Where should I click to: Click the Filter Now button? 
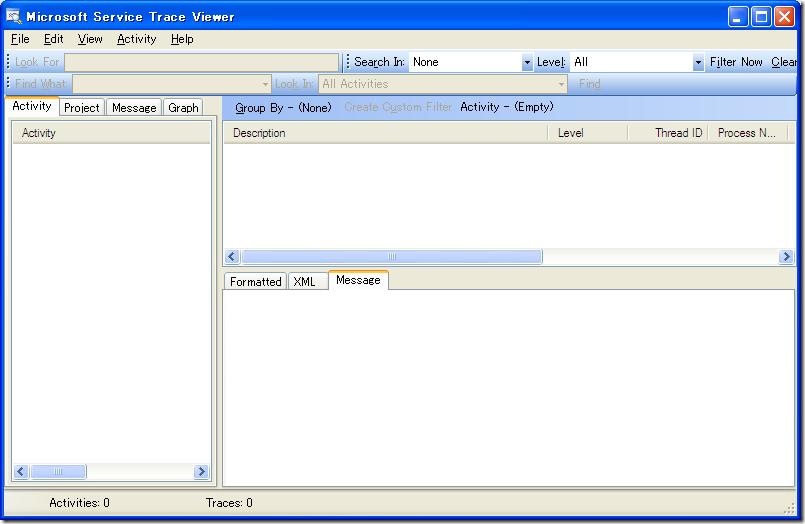pos(736,62)
